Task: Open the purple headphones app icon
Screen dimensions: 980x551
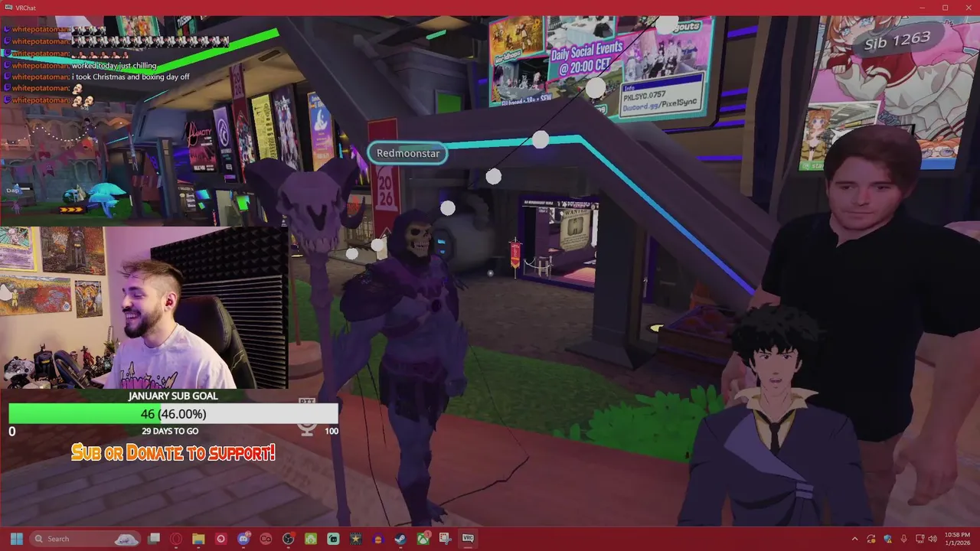Action: click(378, 539)
